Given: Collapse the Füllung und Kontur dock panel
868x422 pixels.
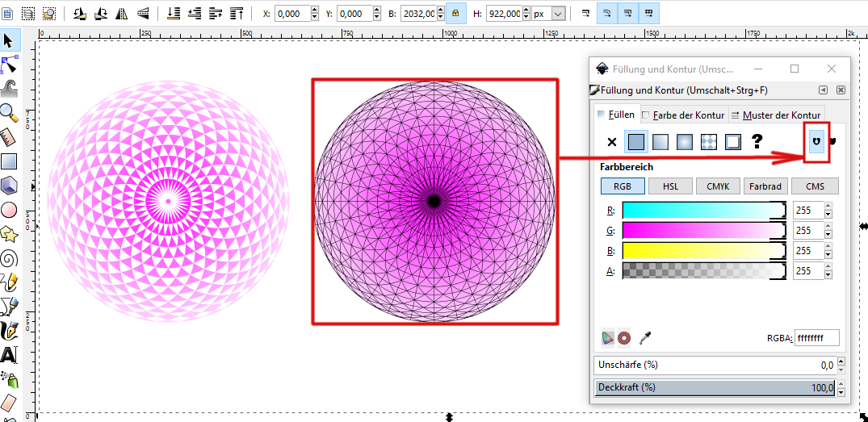Looking at the screenshot, I should click(x=824, y=90).
